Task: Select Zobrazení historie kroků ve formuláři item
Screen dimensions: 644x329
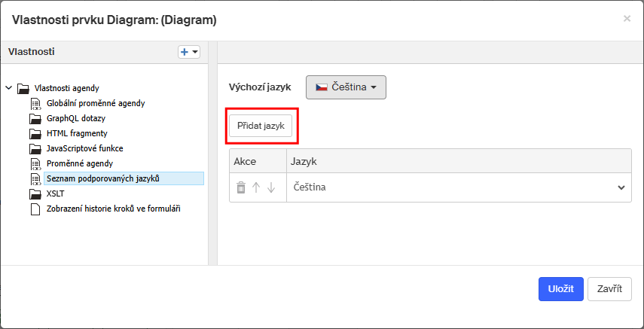Action: (x=114, y=209)
